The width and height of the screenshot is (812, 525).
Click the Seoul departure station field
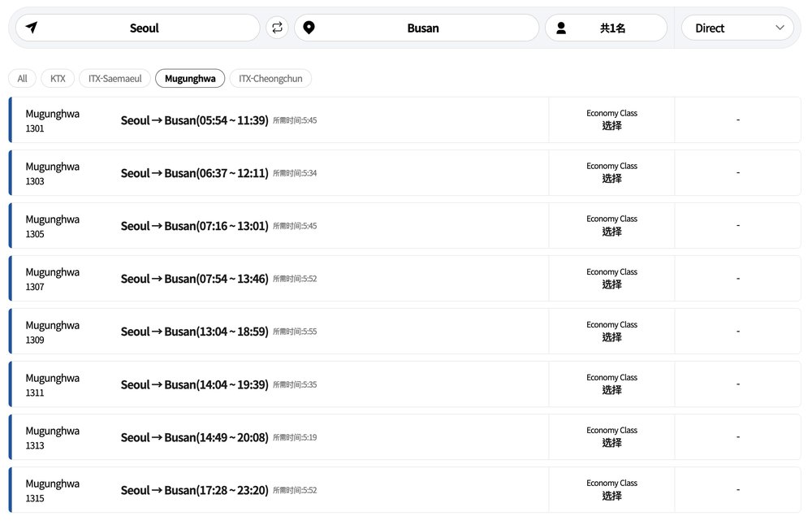145,28
